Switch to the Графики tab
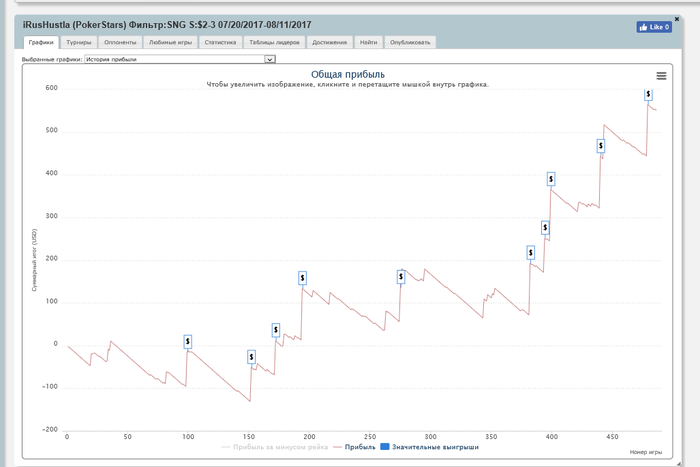The width and height of the screenshot is (700, 467). [41, 42]
